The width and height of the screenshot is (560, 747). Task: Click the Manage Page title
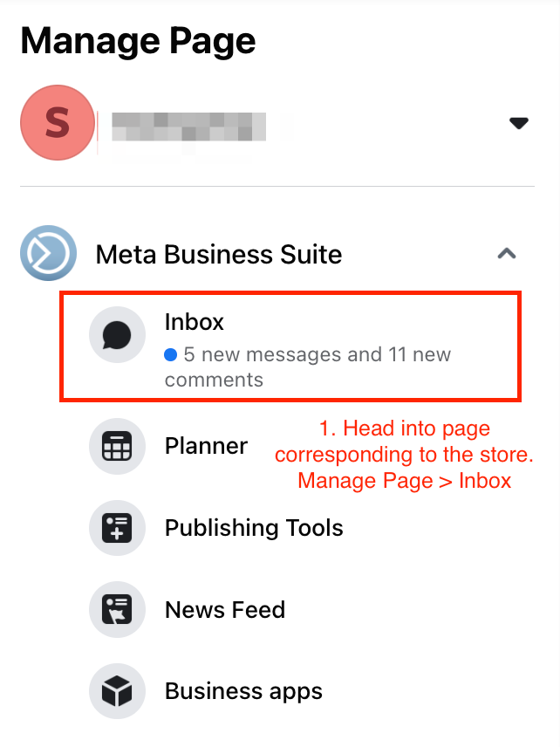coord(138,42)
